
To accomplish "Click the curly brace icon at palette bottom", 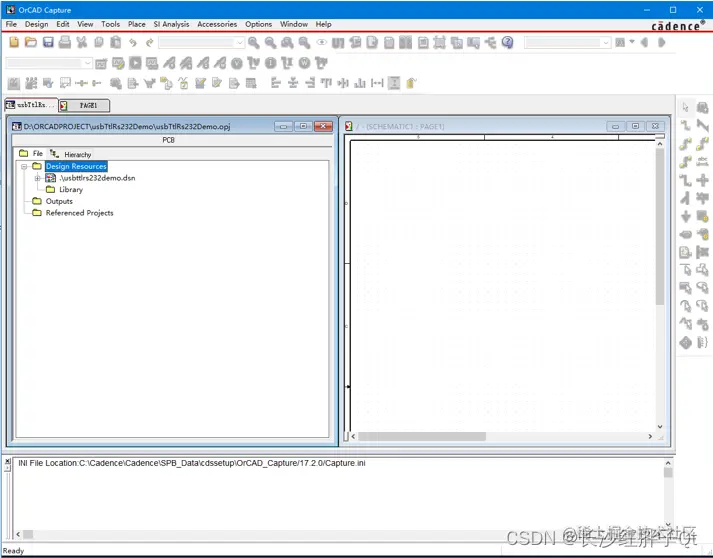I will 703,342.
